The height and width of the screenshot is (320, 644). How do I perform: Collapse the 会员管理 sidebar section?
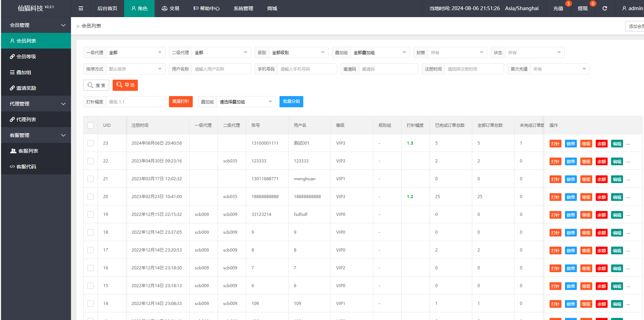(36, 25)
